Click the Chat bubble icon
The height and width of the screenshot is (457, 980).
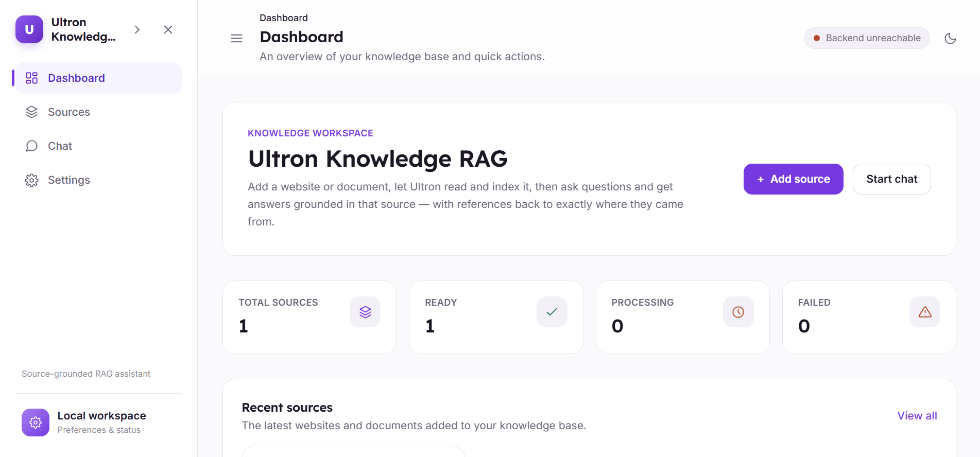click(32, 146)
